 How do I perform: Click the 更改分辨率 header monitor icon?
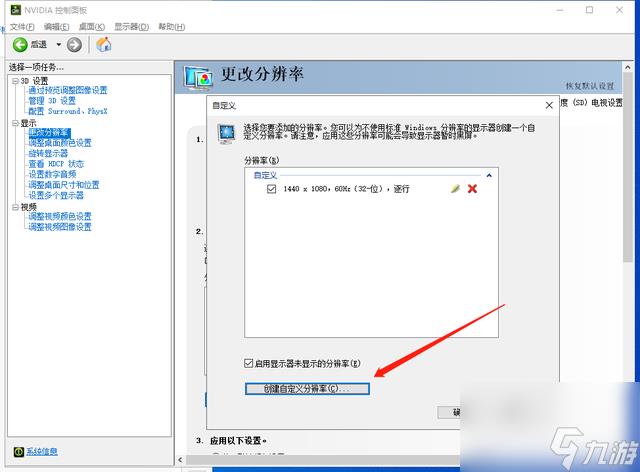198,78
